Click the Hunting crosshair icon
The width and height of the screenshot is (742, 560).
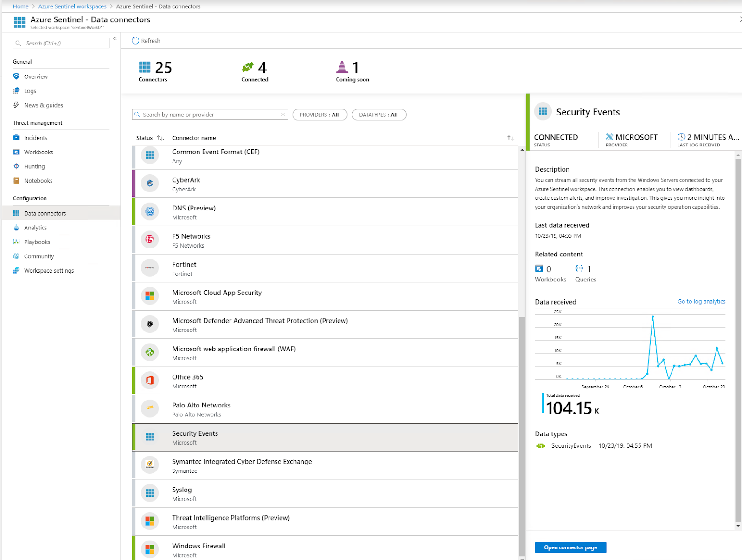pos(16,166)
